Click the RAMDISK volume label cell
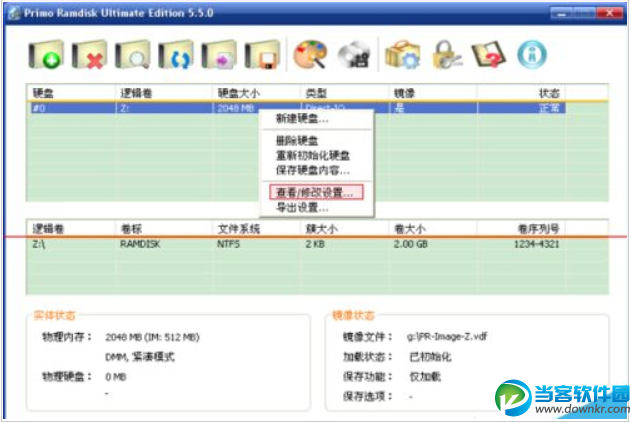This screenshot has width=631, height=423. pos(140,244)
